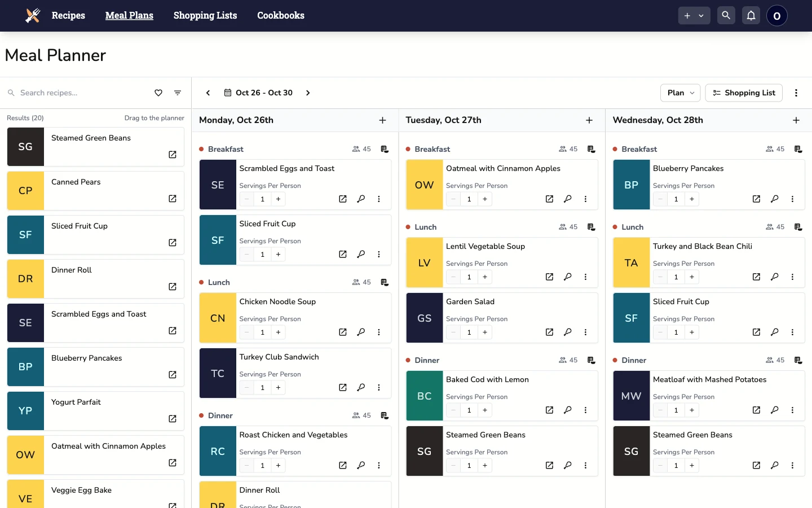Add a meal to Wednesday, Oct 28th
The width and height of the screenshot is (812, 508).
[x=796, y=120]
